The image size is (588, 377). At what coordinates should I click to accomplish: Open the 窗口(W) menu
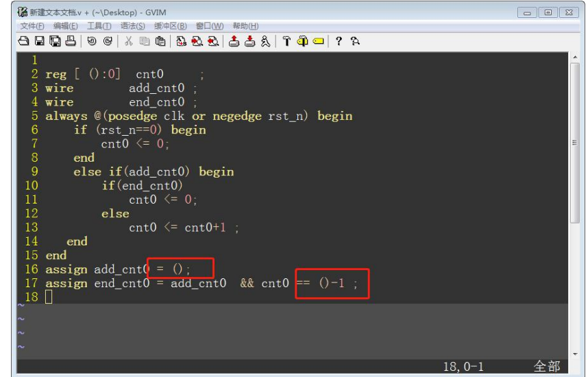click(210, 26)
